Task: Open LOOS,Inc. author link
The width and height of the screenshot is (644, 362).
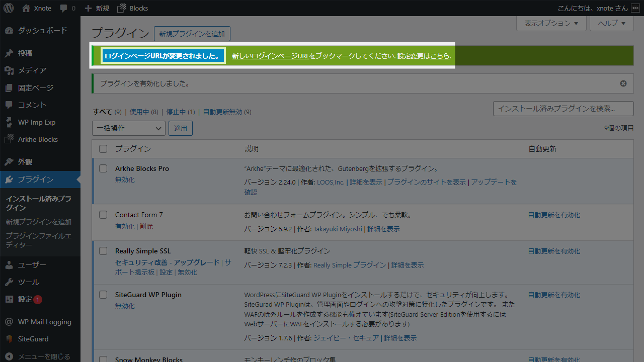Action: pos(331,182)
